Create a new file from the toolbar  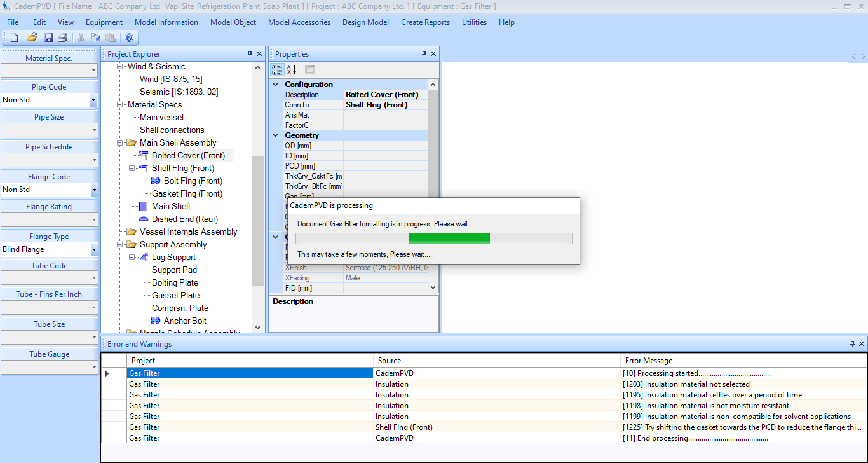point(14,38)
